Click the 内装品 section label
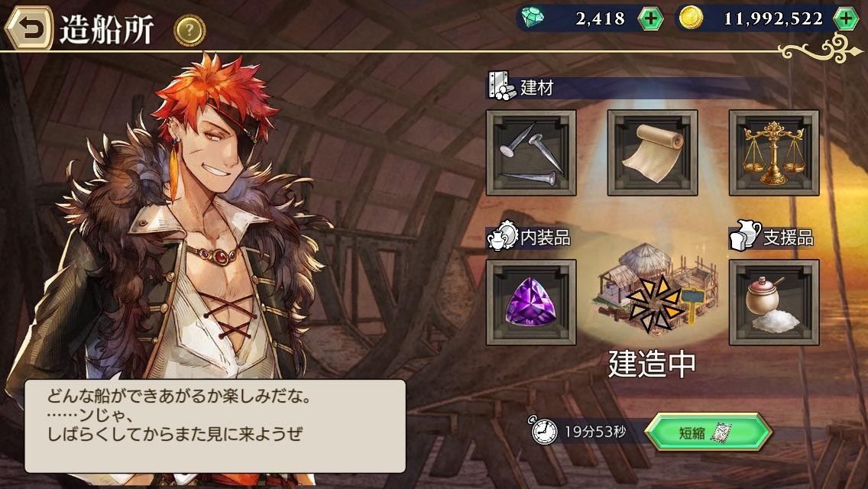The image size is (868, 489). tap(546, 238)
